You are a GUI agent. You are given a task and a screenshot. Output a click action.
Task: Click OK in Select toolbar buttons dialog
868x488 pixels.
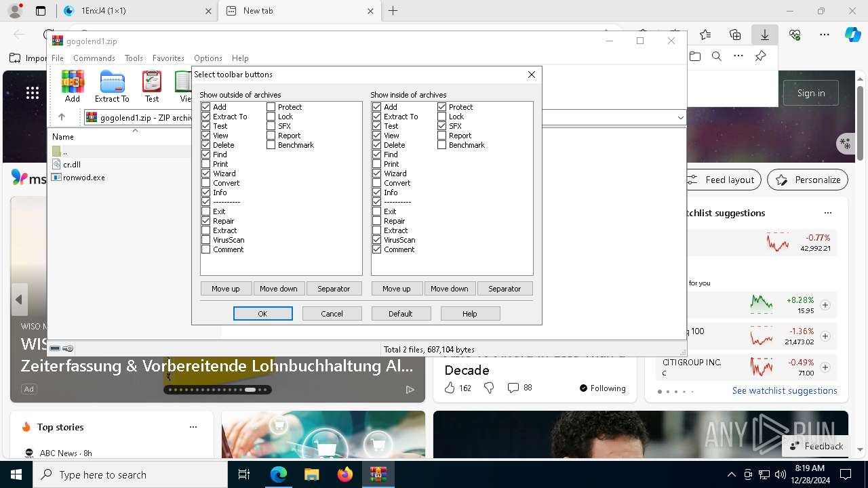[x=263, y=314]
